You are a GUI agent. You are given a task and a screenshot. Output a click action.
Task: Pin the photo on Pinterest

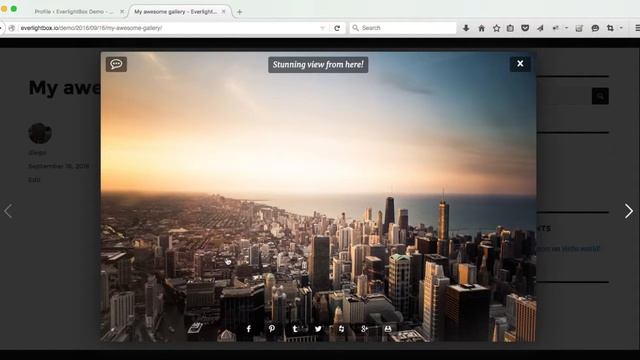(272, 329)
